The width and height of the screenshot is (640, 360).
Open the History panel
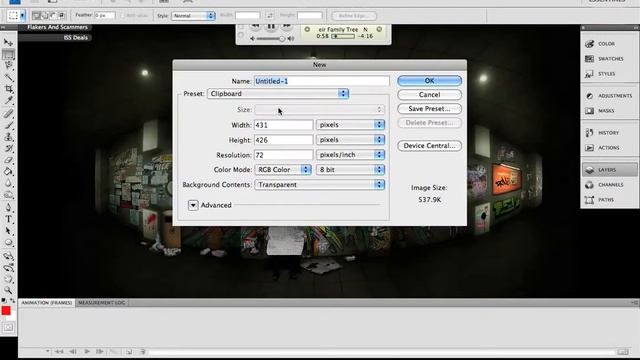tap(609, 133)
